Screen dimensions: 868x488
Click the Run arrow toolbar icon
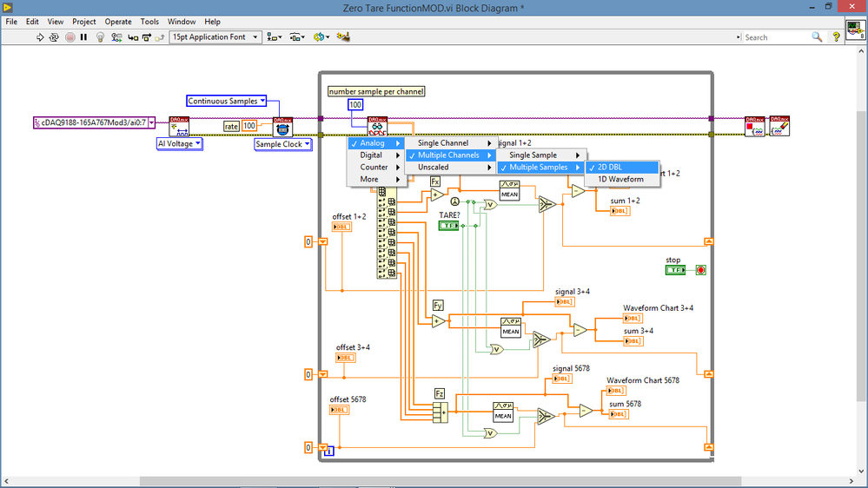[x=40, y=37]
